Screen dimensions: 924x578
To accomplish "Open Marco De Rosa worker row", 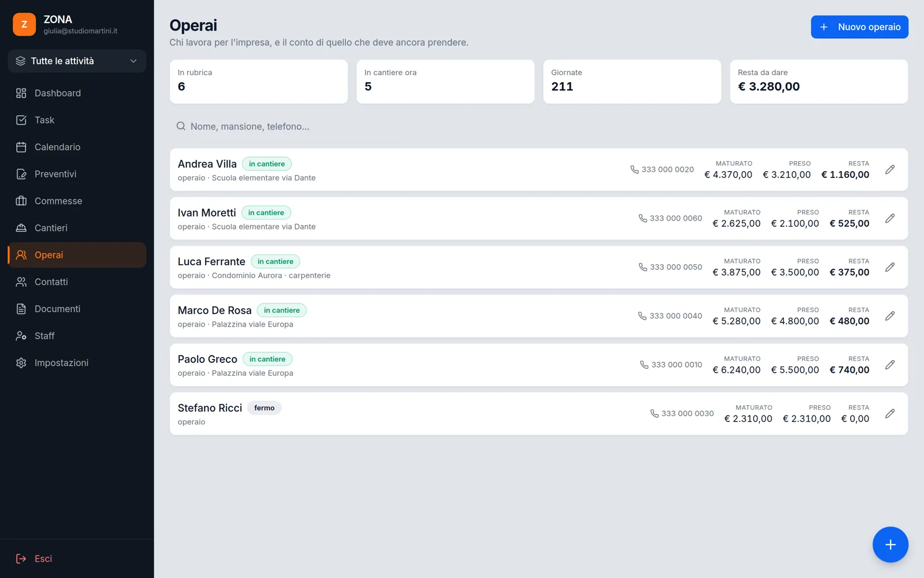I will click(539, 316).
